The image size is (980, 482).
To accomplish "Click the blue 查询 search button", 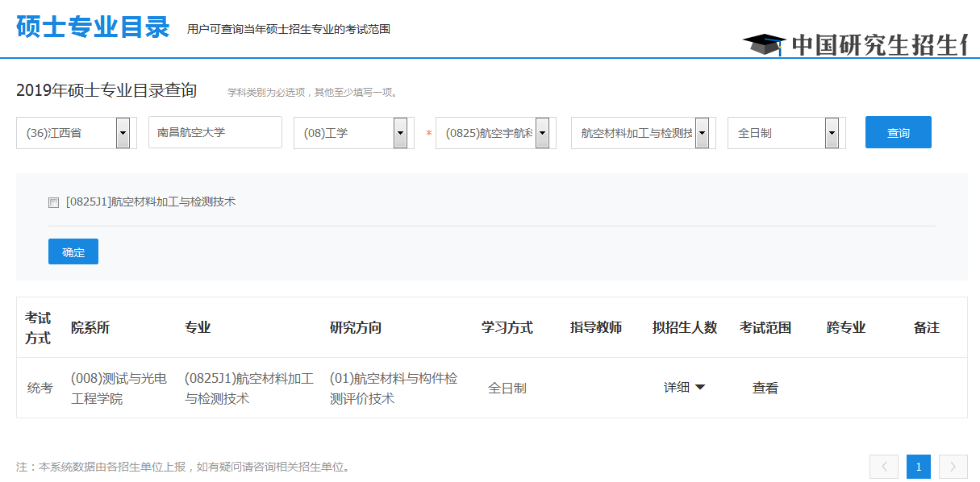I will pos(898,133).
